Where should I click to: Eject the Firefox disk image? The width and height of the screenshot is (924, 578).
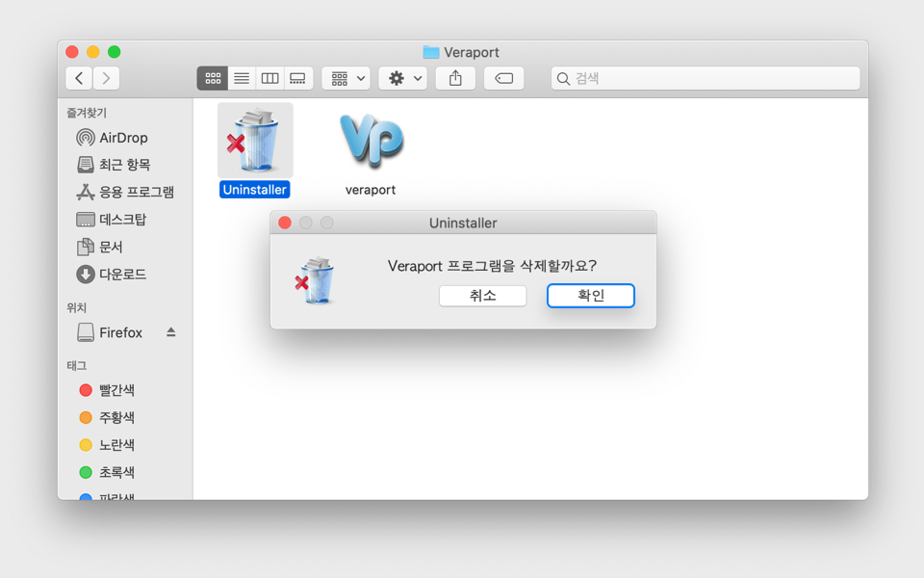171,332
